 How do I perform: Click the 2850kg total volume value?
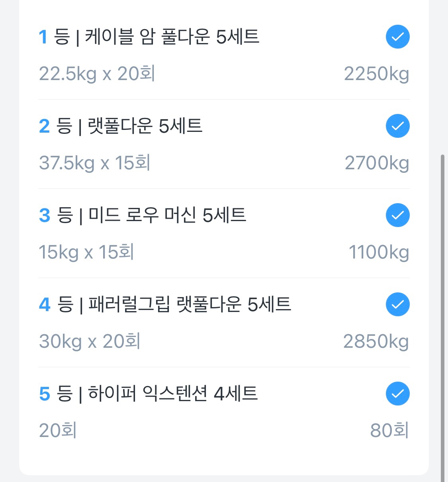tap(376, 341)
